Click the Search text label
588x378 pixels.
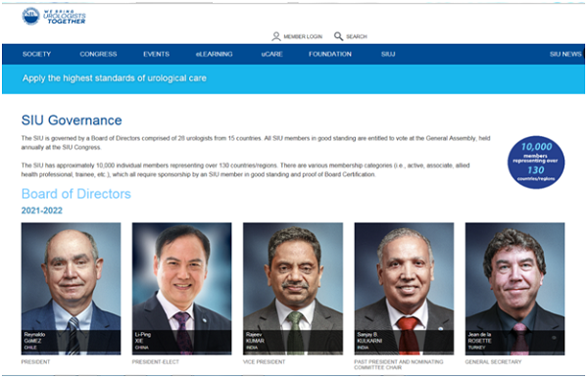coord(357,36)
